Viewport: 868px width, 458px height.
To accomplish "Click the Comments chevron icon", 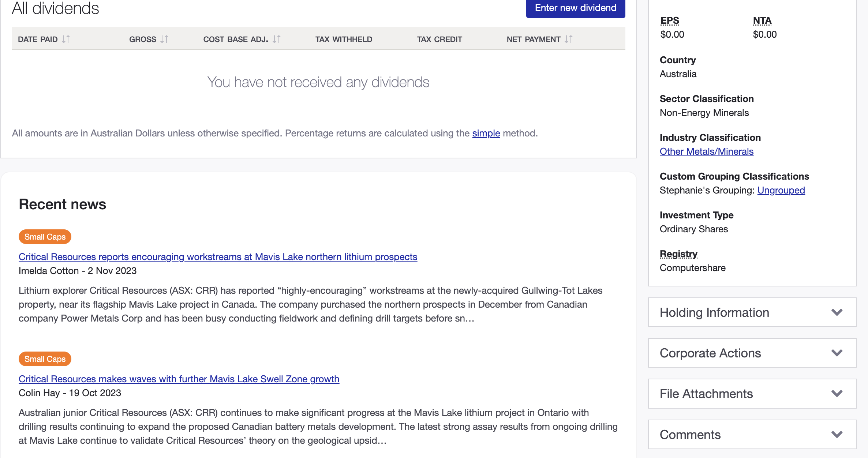I will [837, 435].
